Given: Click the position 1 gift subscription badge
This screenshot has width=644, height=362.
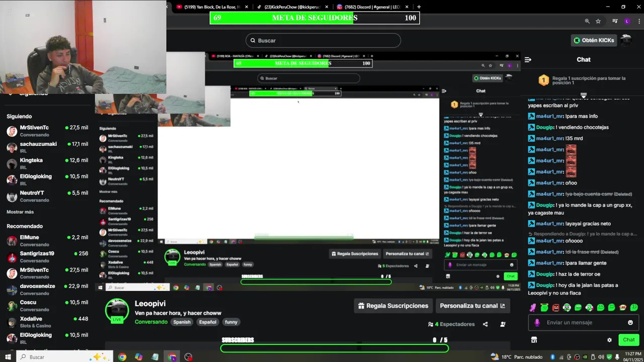Looking at the screenshot, I should (x=543, y=80).
